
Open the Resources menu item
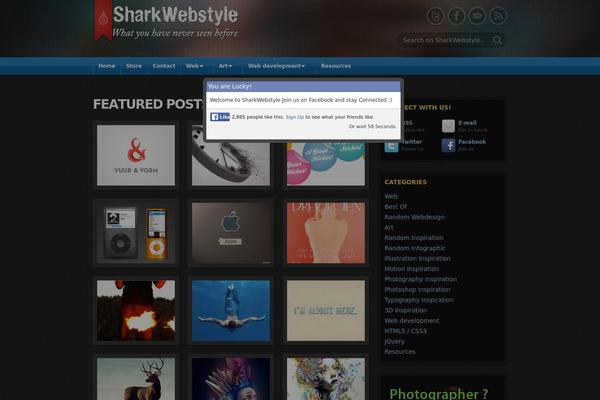[336, 66]
